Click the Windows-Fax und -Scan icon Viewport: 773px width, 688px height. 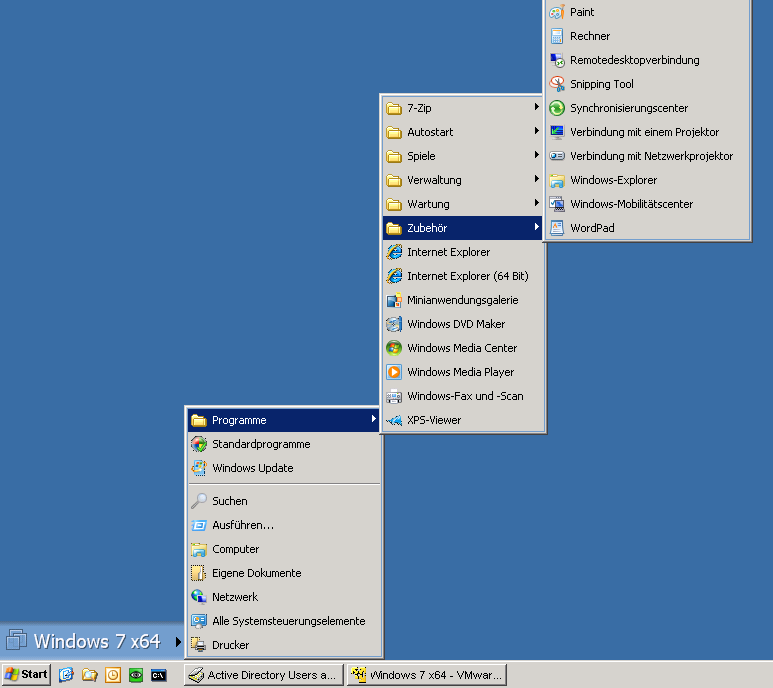(394, 396)
